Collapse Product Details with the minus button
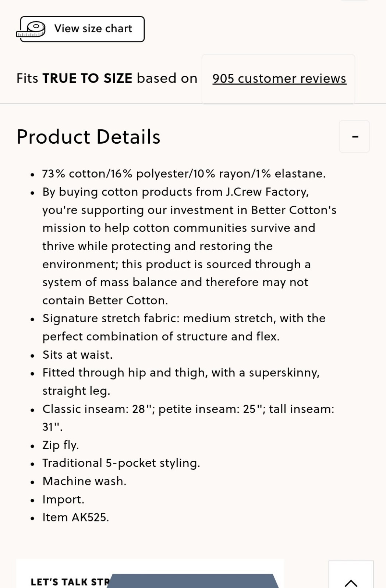The width and height of the screenshot is (386, 588). (x=354, y=136)
